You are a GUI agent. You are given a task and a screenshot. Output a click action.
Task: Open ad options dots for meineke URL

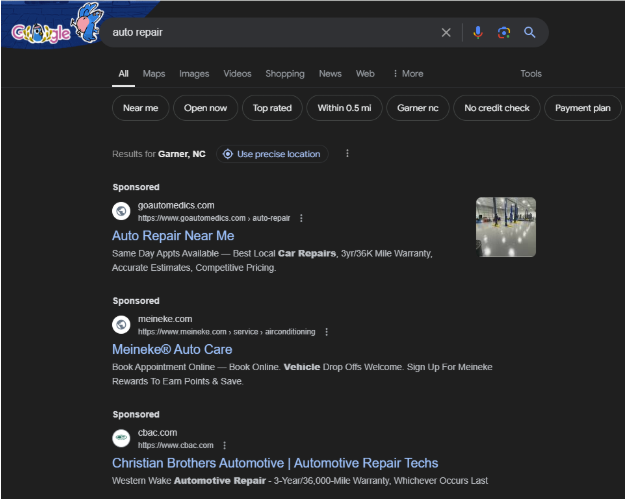pyautogui.click(x=326, y=332)
